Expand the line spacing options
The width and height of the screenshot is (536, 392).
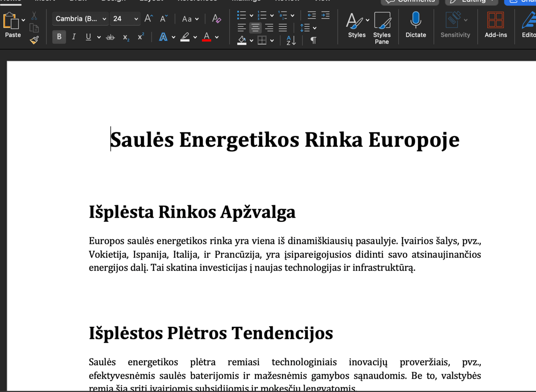point(314,28)
